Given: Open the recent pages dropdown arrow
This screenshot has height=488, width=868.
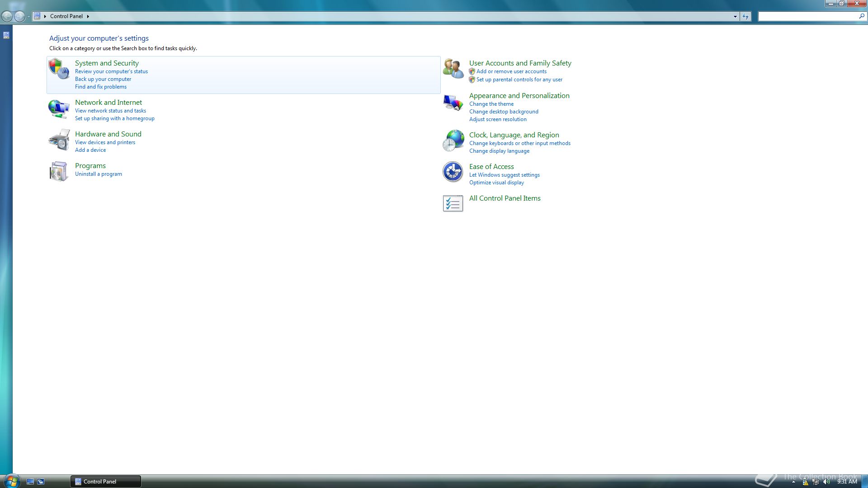Looking at the screenshot, I should [28, 16].
